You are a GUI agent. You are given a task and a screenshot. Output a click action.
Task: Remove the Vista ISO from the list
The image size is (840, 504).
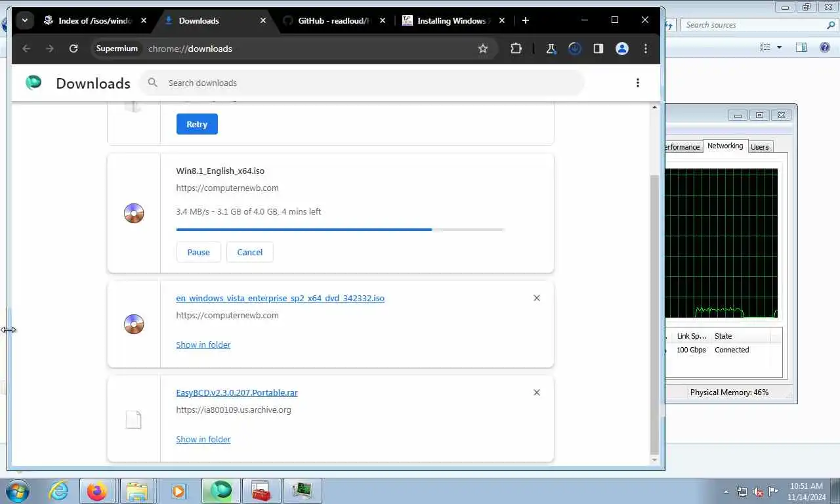tap(537, 298)
